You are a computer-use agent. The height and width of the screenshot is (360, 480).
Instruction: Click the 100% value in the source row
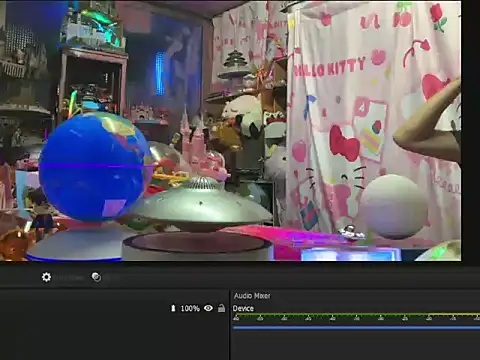click(190, 309)
